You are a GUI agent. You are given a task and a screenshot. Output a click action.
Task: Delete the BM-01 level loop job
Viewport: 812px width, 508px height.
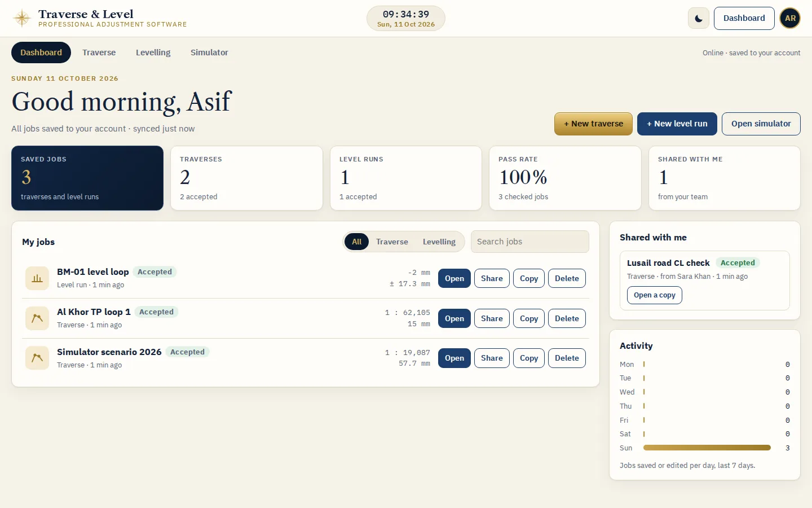tap(567, 278)
